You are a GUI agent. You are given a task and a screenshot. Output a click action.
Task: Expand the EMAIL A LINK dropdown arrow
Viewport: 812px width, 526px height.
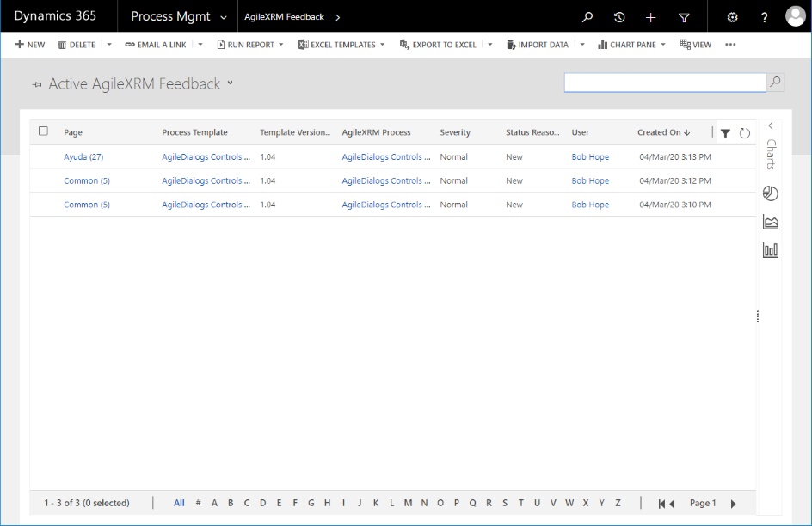200,45
